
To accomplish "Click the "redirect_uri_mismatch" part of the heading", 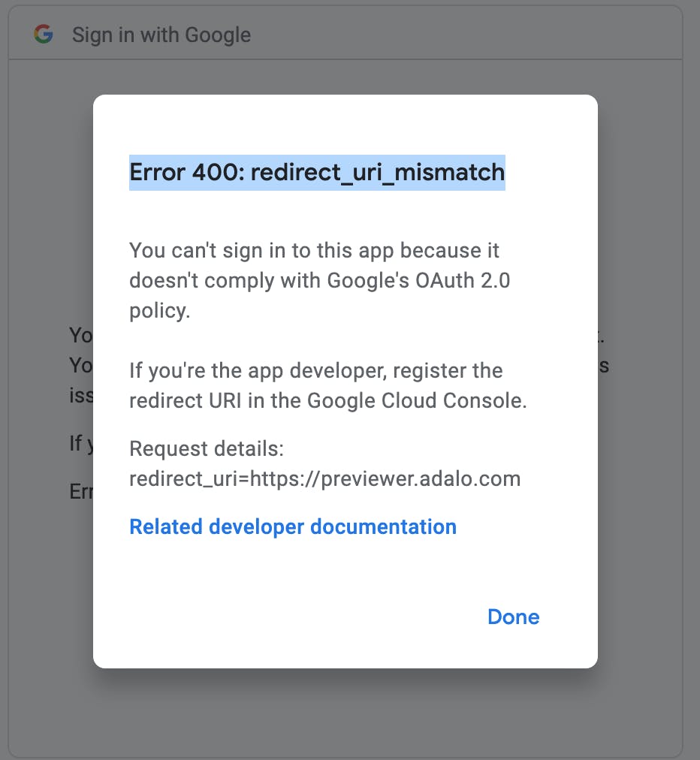I will [x=377, y=173].
